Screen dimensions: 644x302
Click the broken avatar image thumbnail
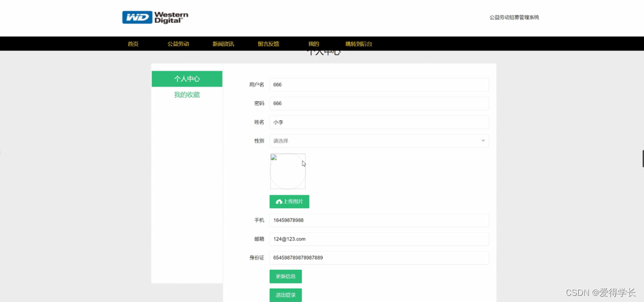(288, 171)
